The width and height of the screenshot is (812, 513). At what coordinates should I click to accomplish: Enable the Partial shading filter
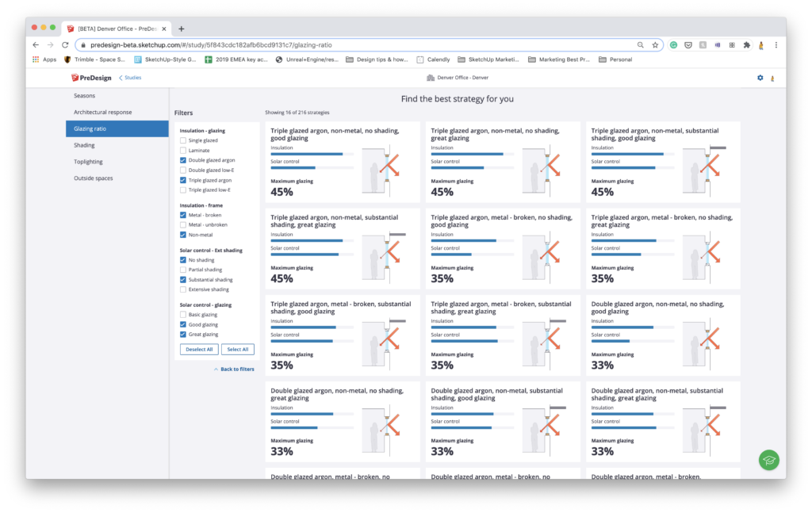pos(183,270)
